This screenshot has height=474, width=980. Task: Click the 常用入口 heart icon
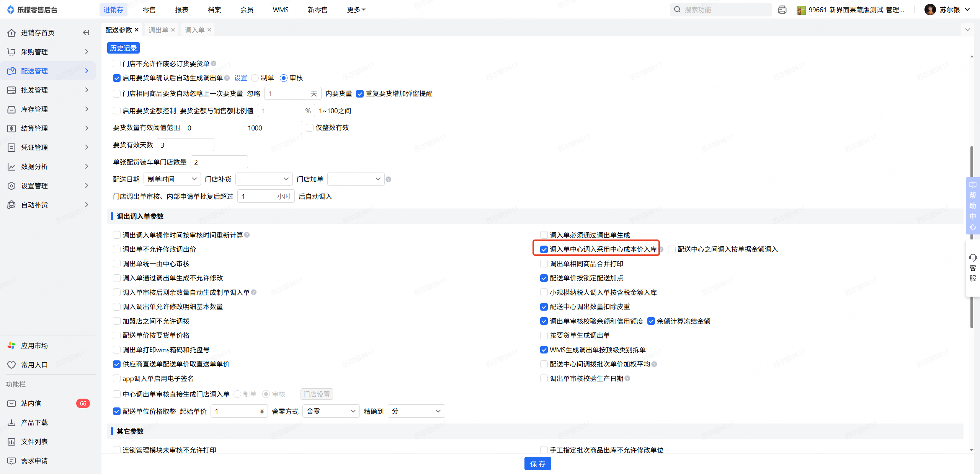click(x=11, y=365)
